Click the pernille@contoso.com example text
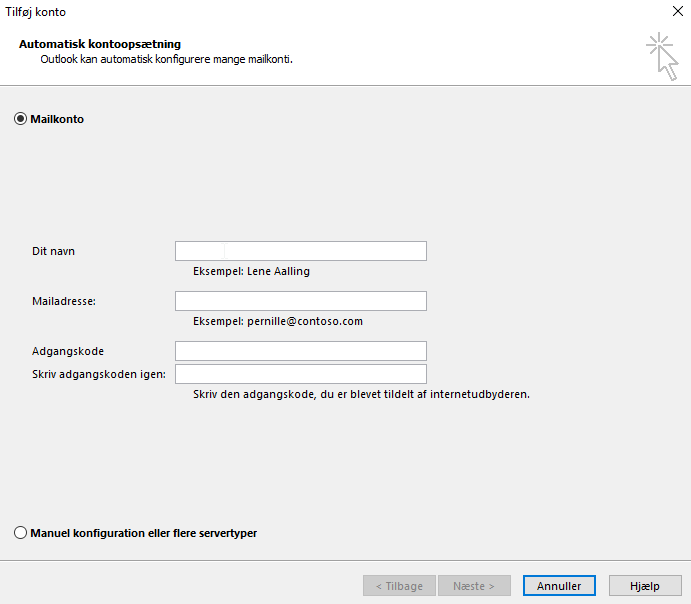The image size is (691, 604). click(305, 321)
